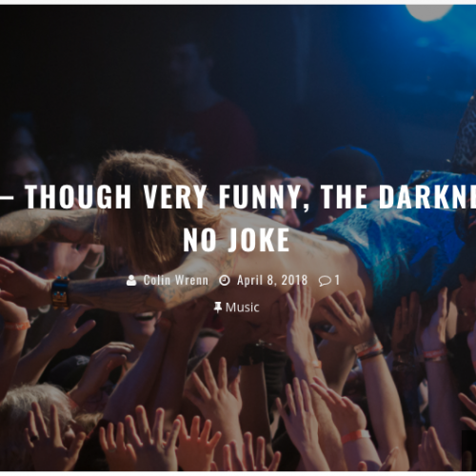Open Colin Wrenn's author page
Screen dimensions: 476x476
(x=176, y=280)
